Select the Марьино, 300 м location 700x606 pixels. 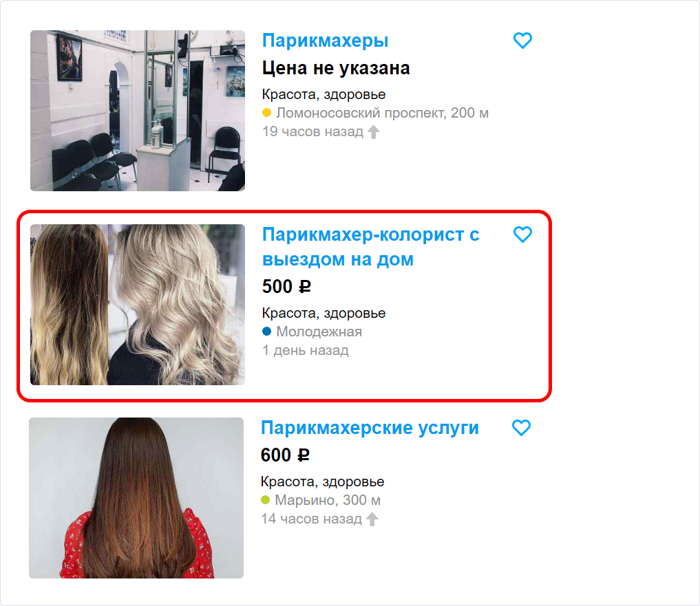click(327, 500)
